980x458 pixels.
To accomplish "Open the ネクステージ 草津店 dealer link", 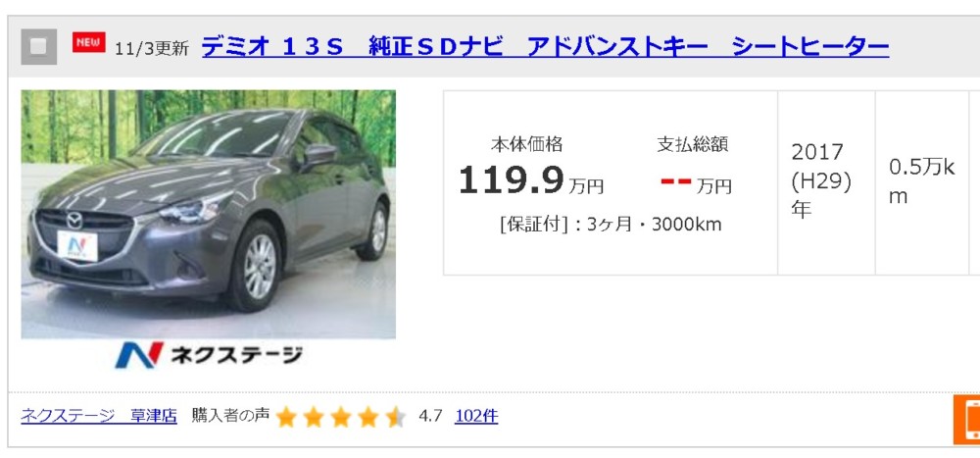I will [99, 416].
